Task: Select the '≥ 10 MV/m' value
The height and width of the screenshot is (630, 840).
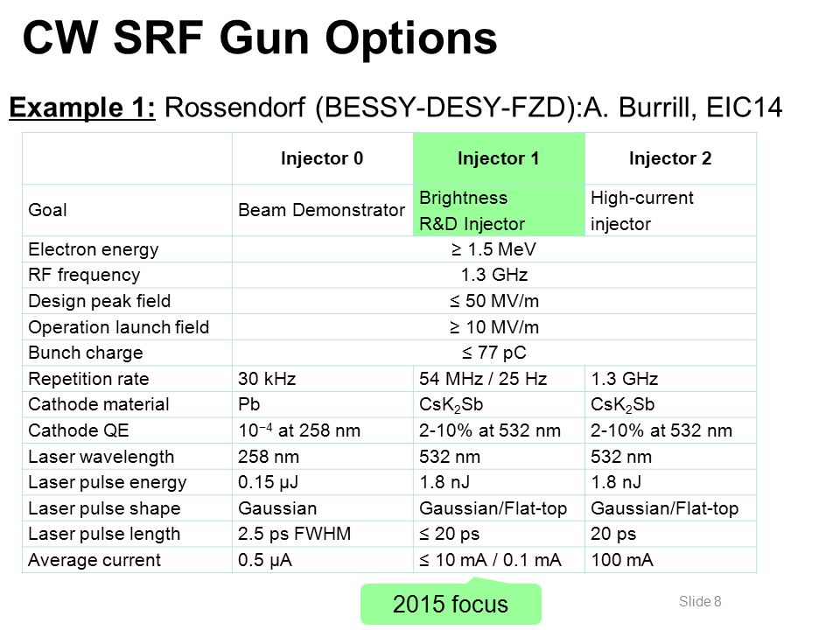Action: (x=493, y=327)
